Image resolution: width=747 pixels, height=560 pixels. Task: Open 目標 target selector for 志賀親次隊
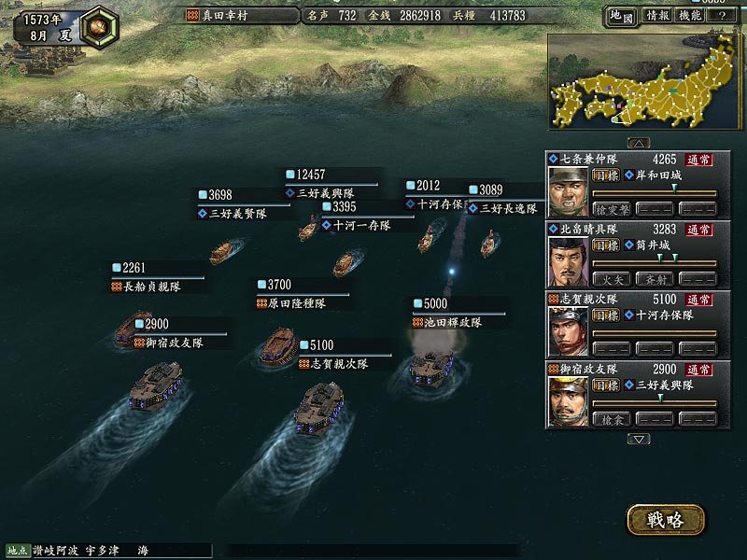606,315
